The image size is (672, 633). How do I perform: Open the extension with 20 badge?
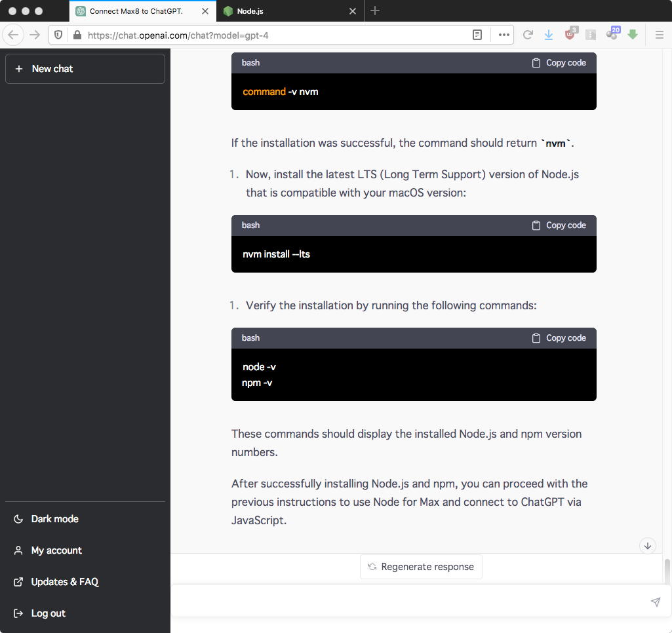tap(613, 33)
